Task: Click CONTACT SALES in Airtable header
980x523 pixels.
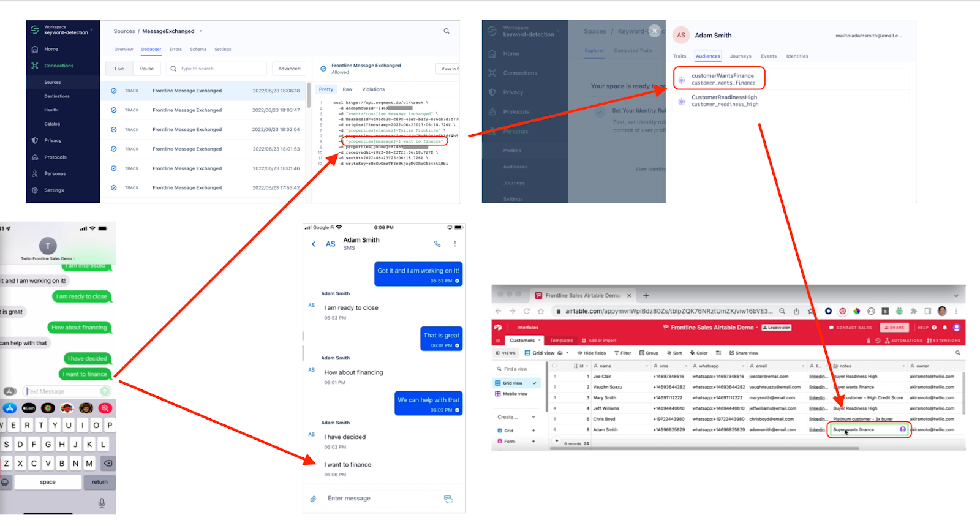Action: (x=850, y=328)
